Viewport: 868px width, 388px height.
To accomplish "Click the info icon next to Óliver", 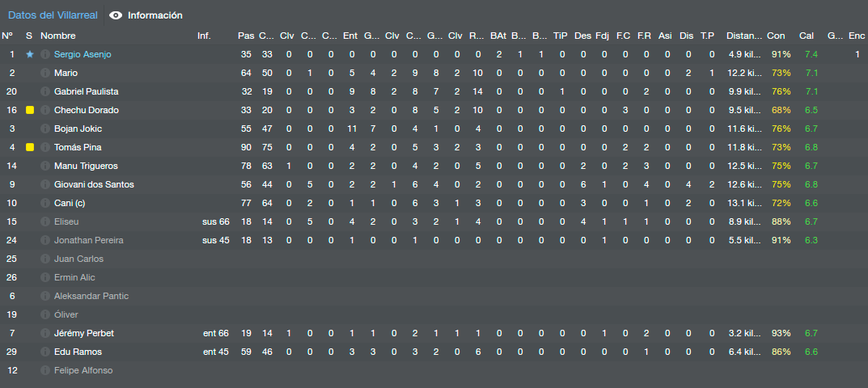I will coord(44,314).
